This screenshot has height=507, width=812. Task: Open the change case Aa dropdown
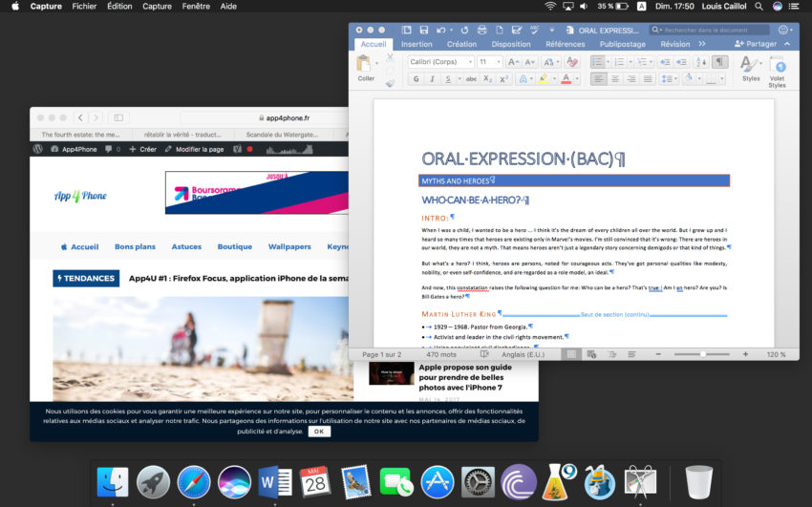(x=550, y=62)
